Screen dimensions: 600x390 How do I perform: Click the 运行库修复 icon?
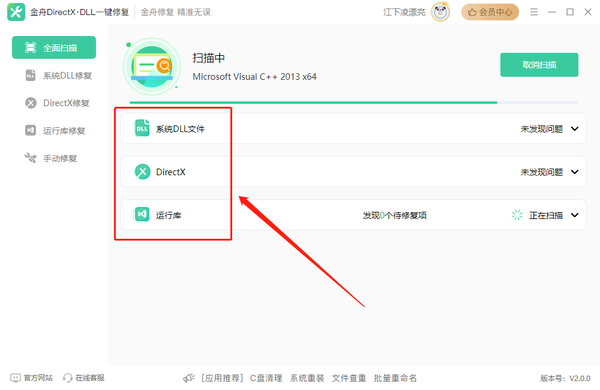31,131
